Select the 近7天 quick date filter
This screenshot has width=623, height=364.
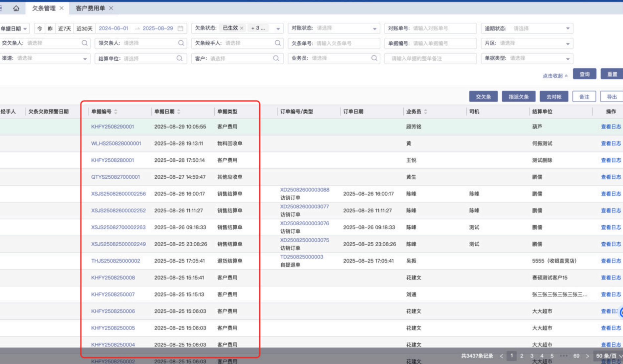pyautogui.click(x=64, y=29)
